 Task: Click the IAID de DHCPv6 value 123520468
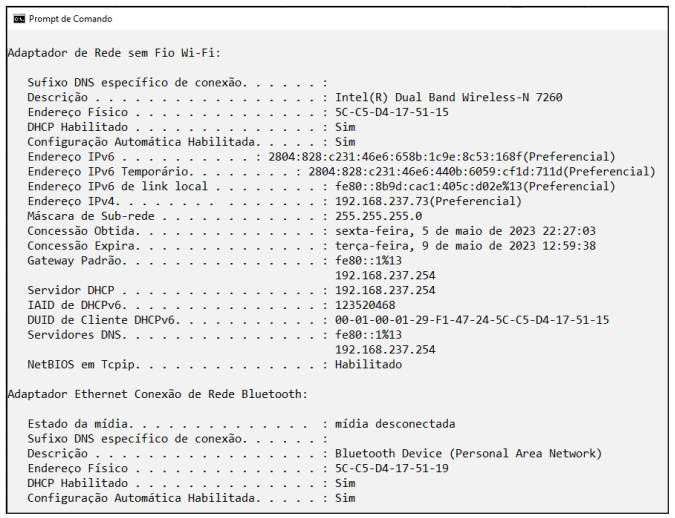tap(365, 305)
